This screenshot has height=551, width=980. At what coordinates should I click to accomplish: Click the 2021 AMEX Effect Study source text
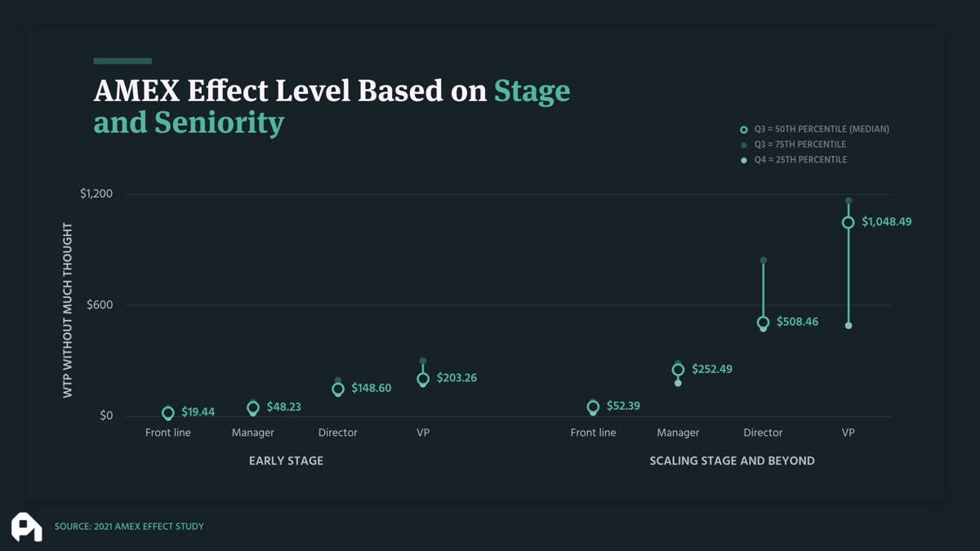[129, 527]
